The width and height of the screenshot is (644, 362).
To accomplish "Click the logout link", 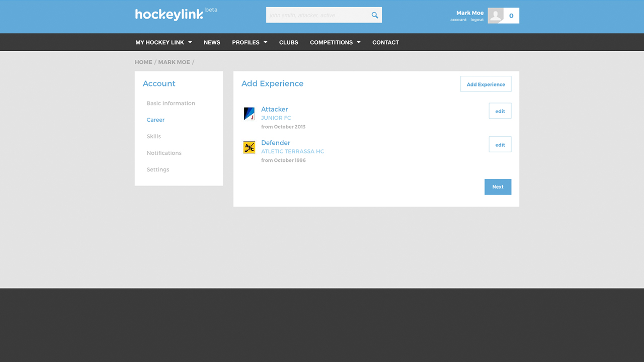I will click(x=477, y=20).
